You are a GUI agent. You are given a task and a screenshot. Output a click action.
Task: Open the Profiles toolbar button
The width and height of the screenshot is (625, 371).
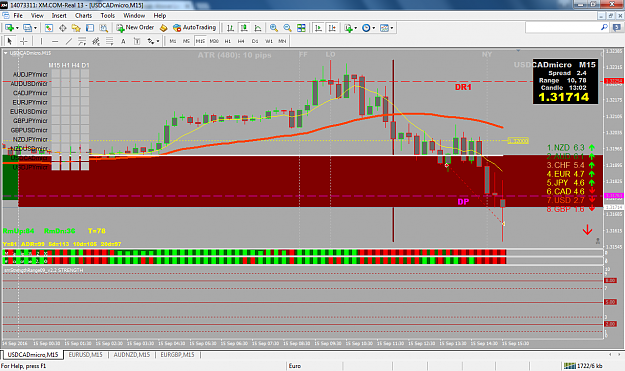coord(28,28)
